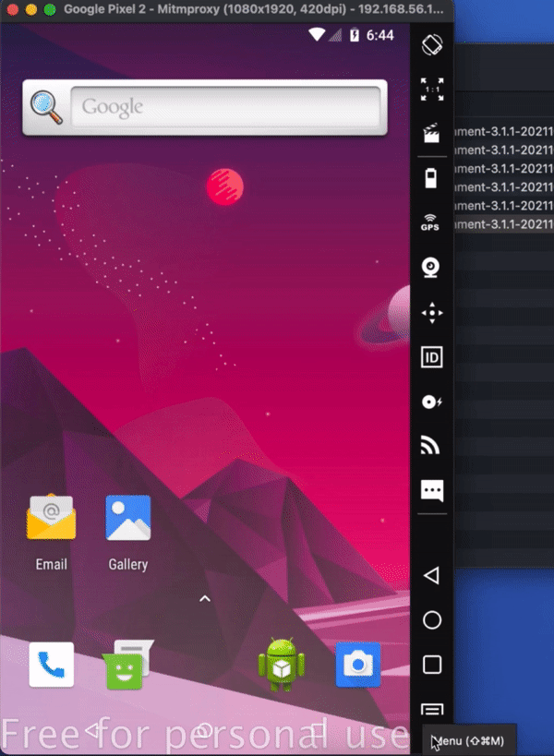Open the SMS and phone call widget
Screen dimensions: 554x756
pyautogui.click(x=431, y=490)
